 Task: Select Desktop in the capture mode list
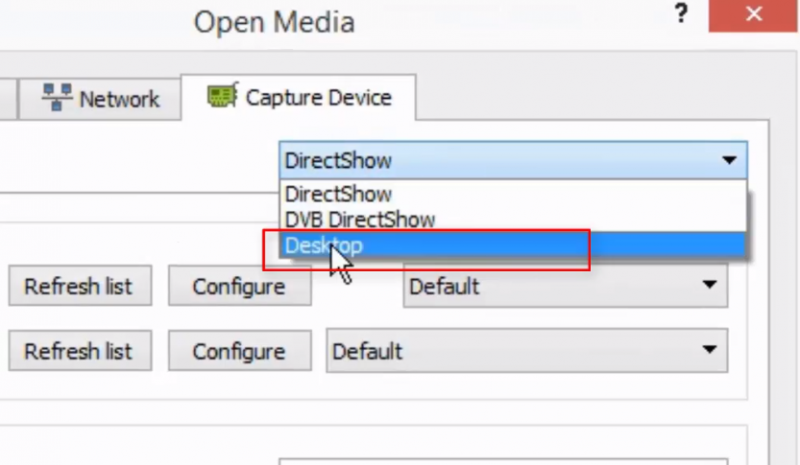pyautogui.click(x=324, y=245)
